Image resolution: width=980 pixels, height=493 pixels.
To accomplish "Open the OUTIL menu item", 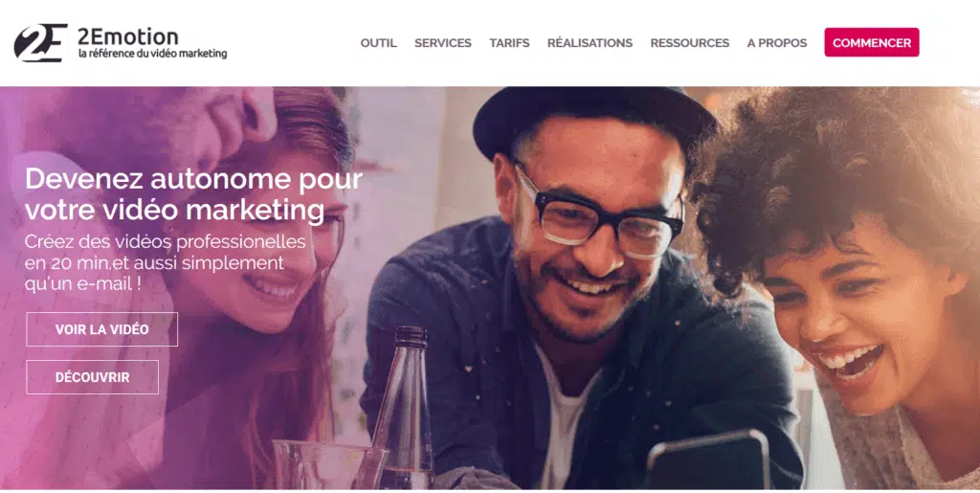I will pos(378,43).
